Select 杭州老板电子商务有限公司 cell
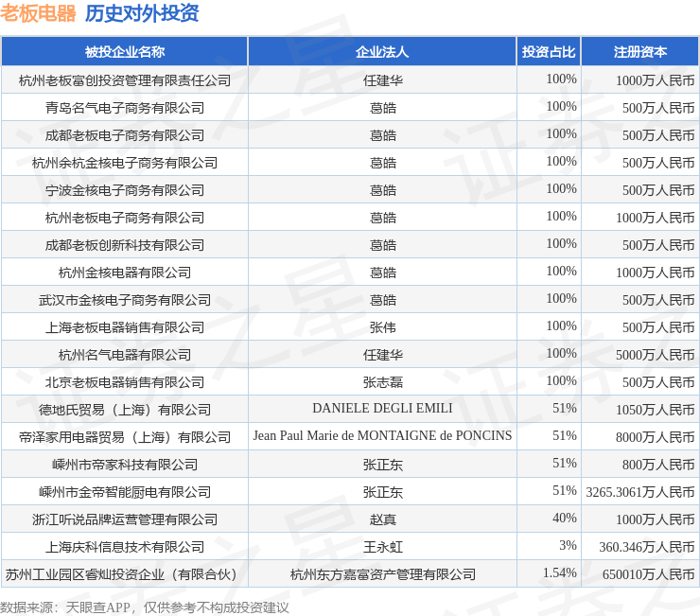 [x=125, y=218]
